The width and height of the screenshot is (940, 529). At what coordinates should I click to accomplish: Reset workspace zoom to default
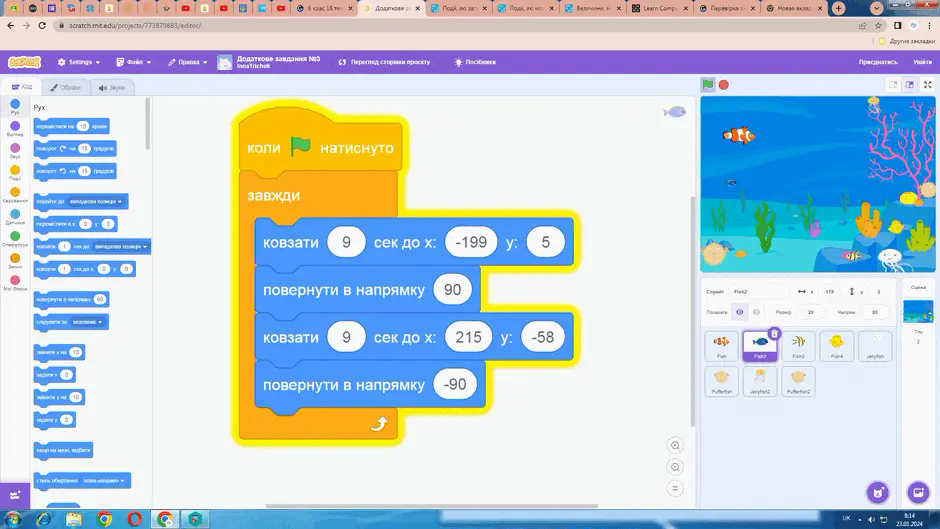point(675,489)
